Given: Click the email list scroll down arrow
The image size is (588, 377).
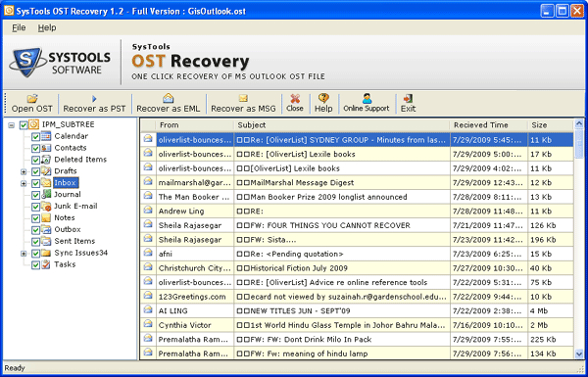Looking at the screenshot, I should pos(578,353).
